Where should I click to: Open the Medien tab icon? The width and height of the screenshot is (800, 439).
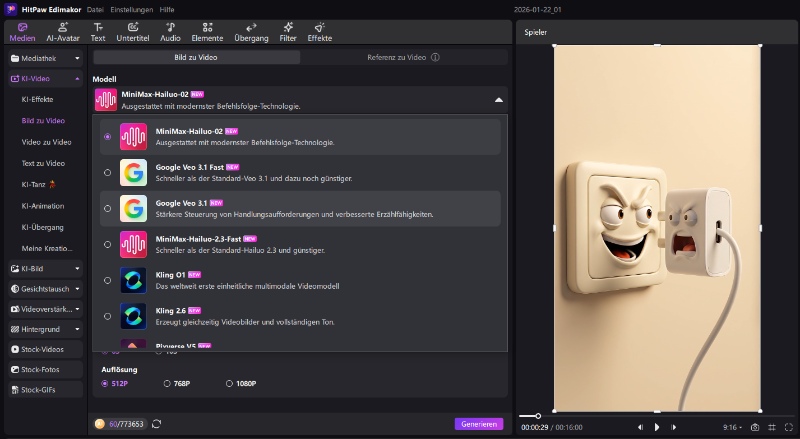(22, 27)
